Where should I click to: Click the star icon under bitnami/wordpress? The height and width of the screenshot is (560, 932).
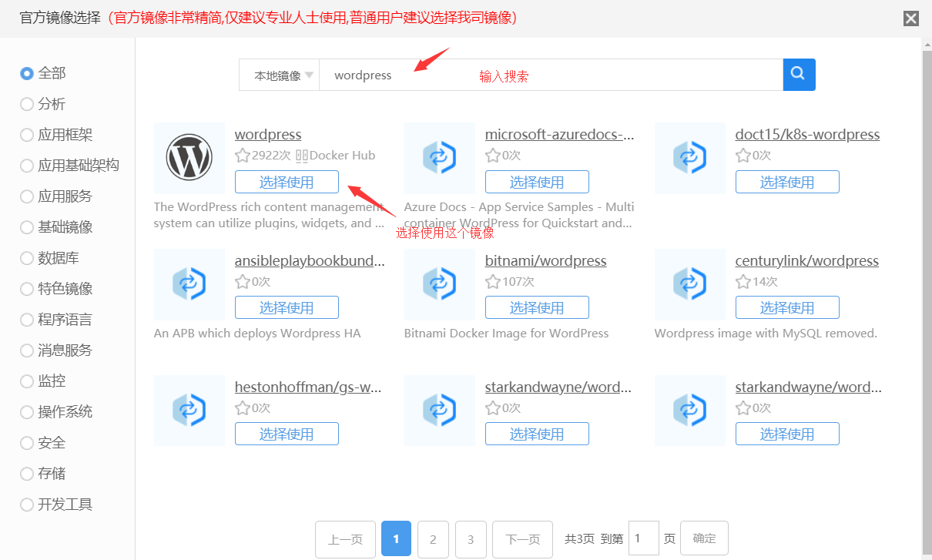tap(493, 282)
